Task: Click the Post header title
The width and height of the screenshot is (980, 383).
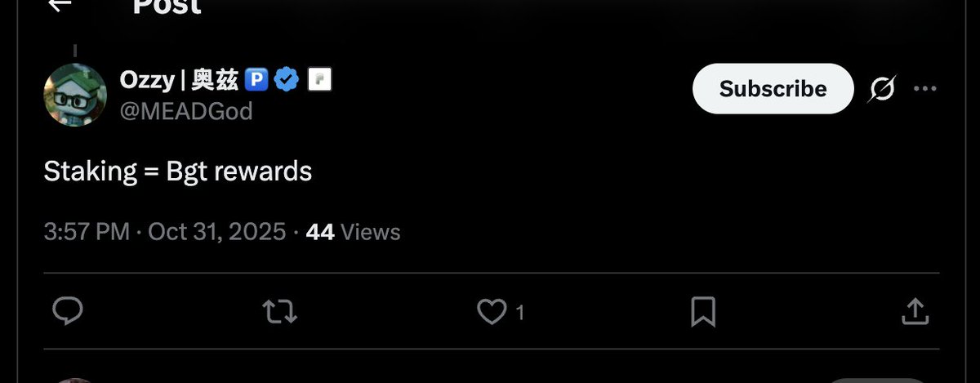Action: [167, 7]
